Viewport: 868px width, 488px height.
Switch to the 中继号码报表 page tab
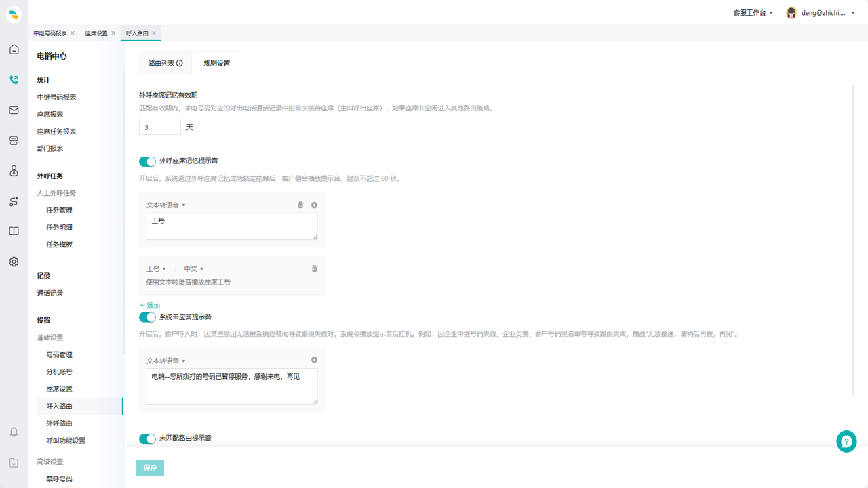50,33
